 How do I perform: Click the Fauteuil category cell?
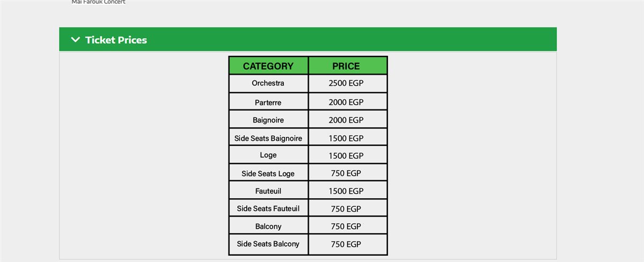[x=268, y=191]
